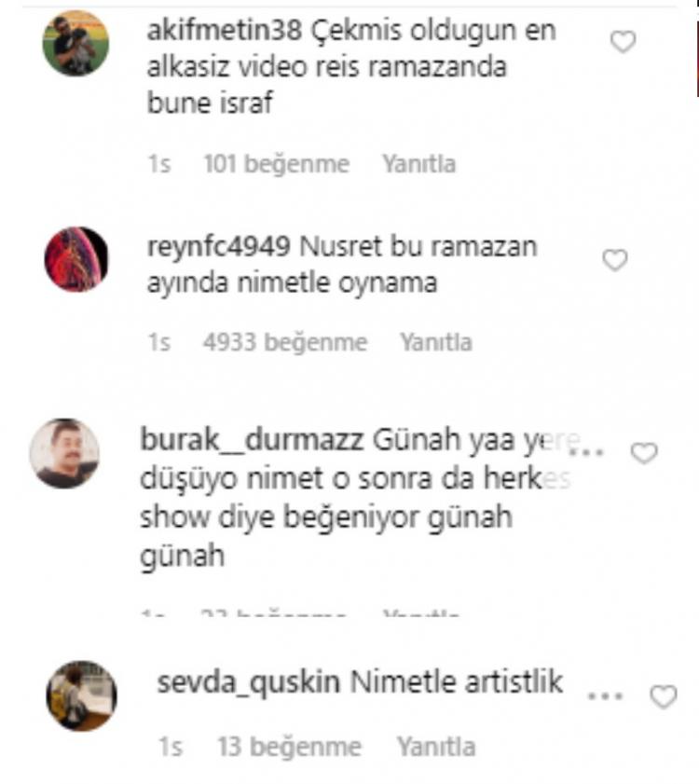The image size is (699, 784).
Task: Click the sevda_quskin username
Action: (x=249, y=683)
